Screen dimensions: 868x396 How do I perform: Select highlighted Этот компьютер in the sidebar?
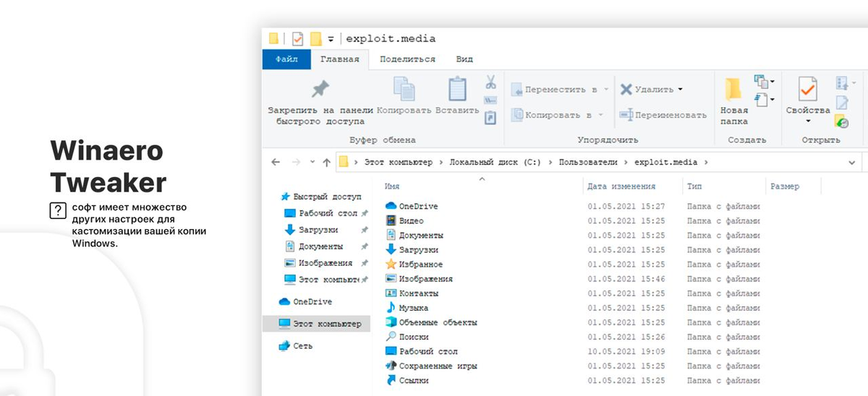317,324
